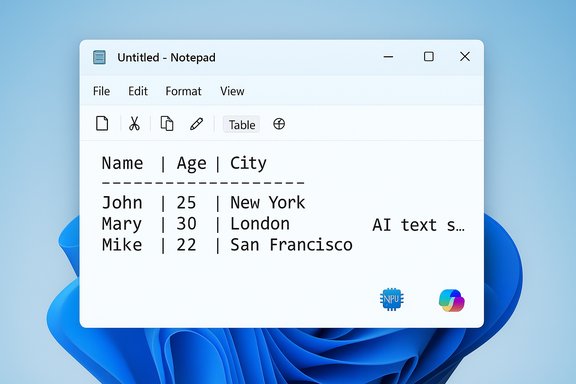The image size is (576, 384).
Task: Open the View menu
Action: pyautogui.click(x=232, y=91)
